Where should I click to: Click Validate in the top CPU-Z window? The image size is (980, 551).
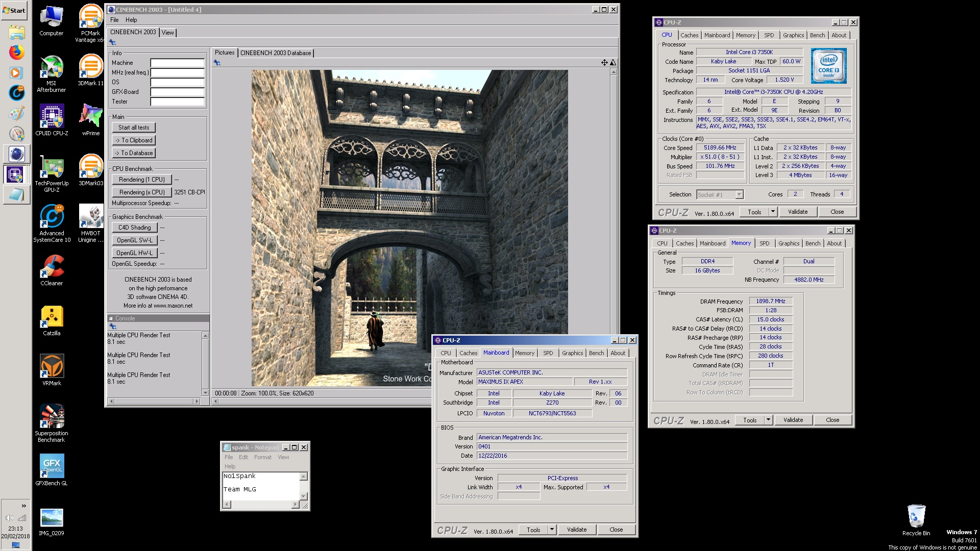pyautogui.click(x=798, y=212)
